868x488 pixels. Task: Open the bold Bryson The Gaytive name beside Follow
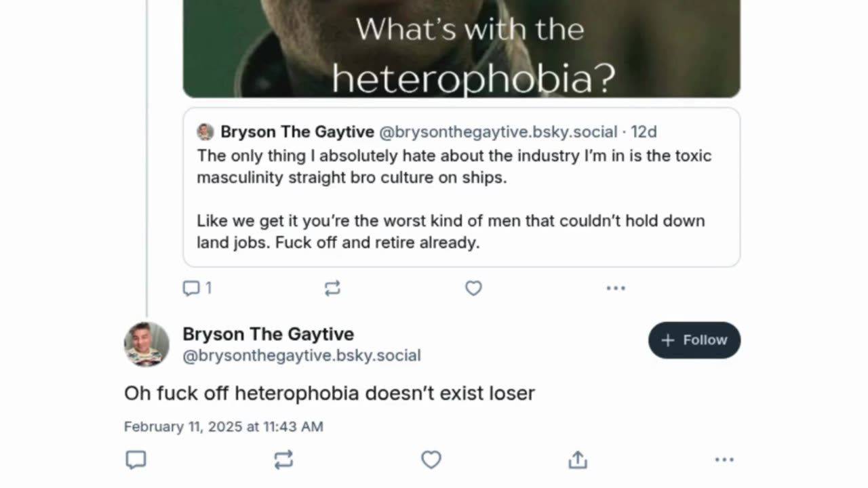click(268, 334)
